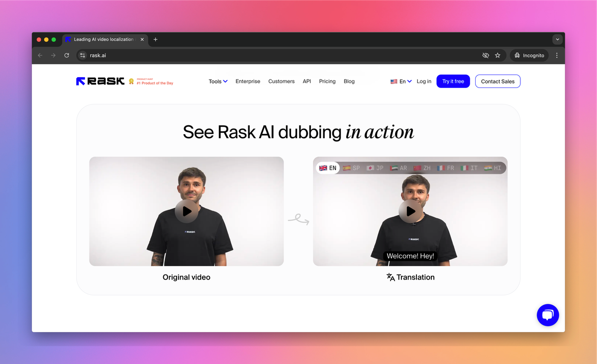Switch translation to JP Japanese

(x=375, y=168)
